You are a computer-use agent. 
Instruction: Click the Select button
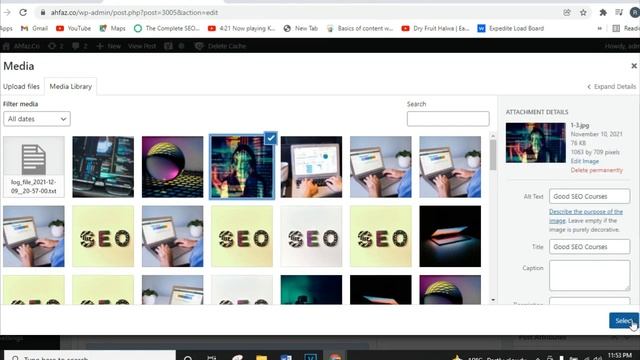[623, 321]
